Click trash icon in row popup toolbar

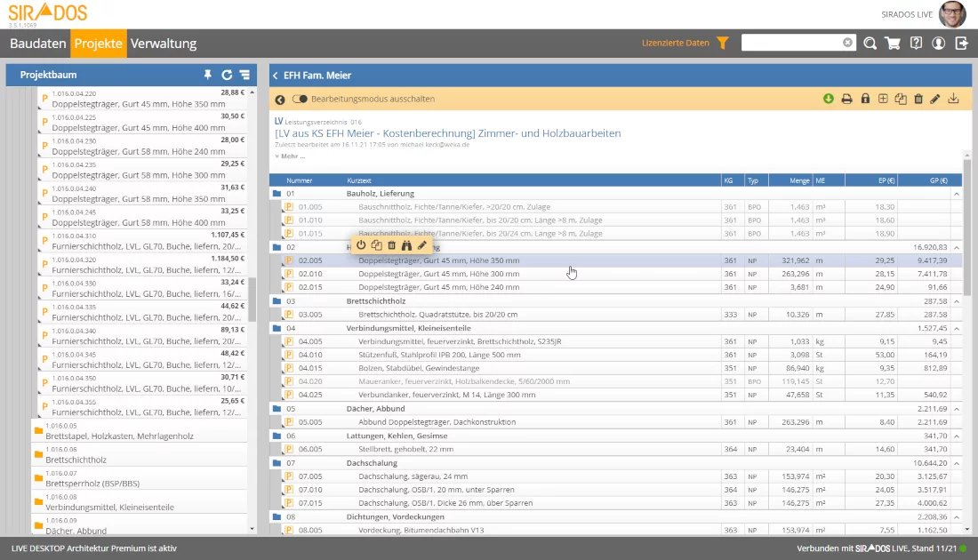[391, 245]
